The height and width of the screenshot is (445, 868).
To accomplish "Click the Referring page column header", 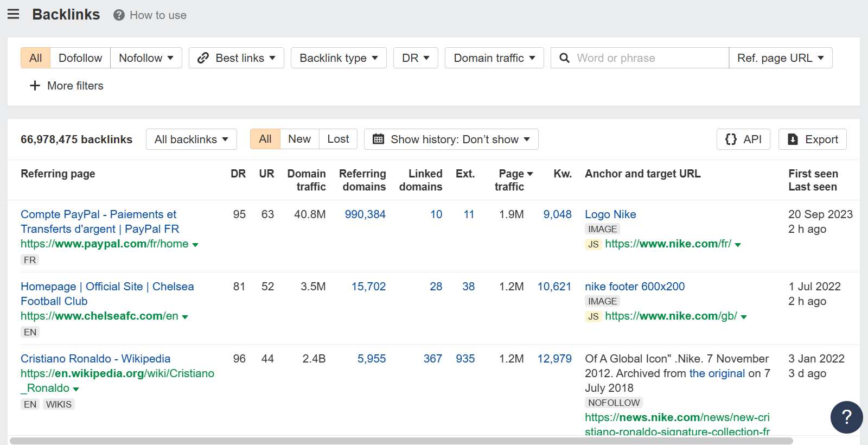I will click(58, 174).
